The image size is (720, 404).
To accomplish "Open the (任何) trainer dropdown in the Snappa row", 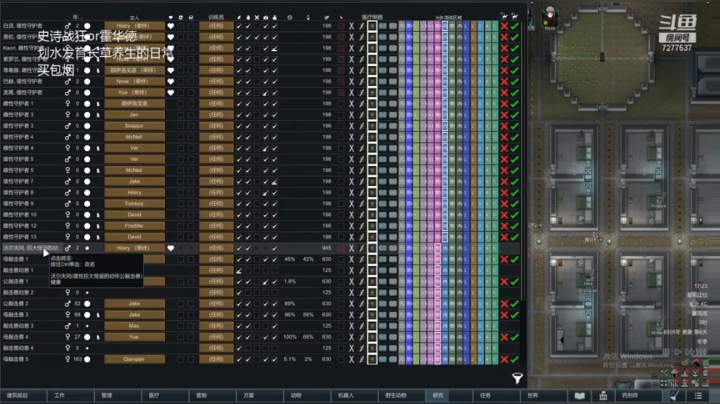I will 216,126.
